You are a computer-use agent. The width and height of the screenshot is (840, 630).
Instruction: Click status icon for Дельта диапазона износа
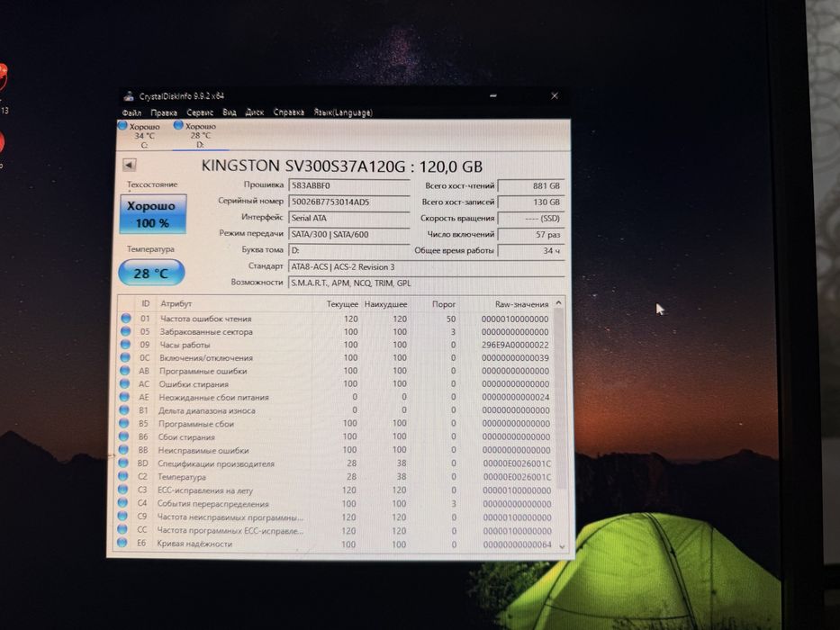[124, 410]
